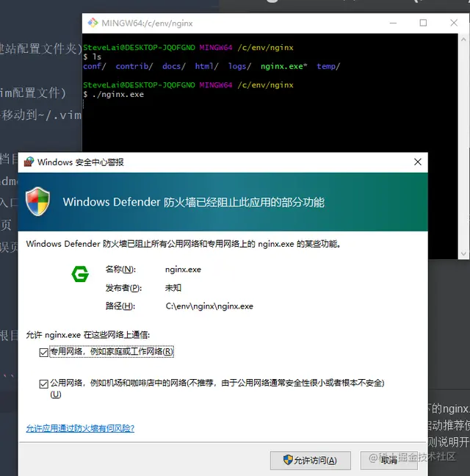The width and height of the screenshot is (470, 476).
Task: Click conf/ directory in ls output
Action: point(94,66)
